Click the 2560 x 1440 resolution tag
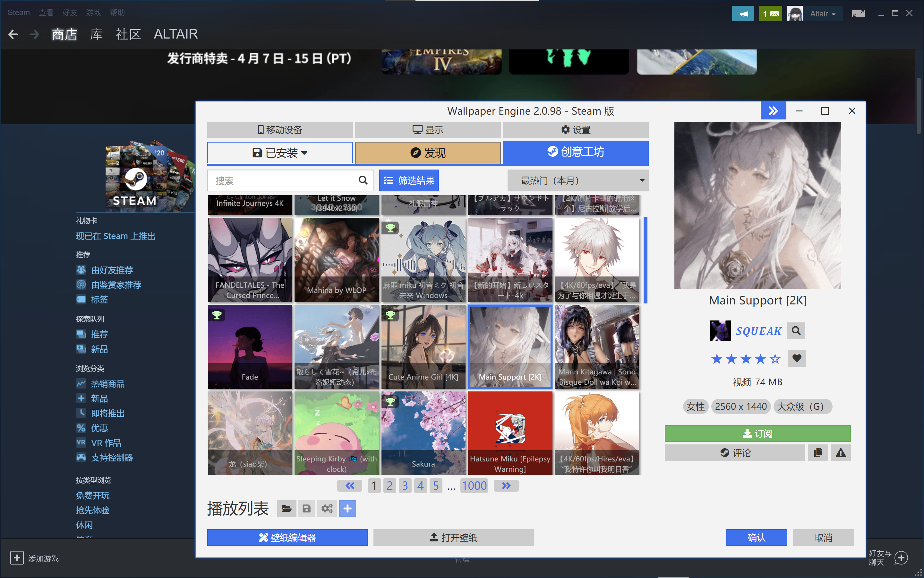 (741, 406)
